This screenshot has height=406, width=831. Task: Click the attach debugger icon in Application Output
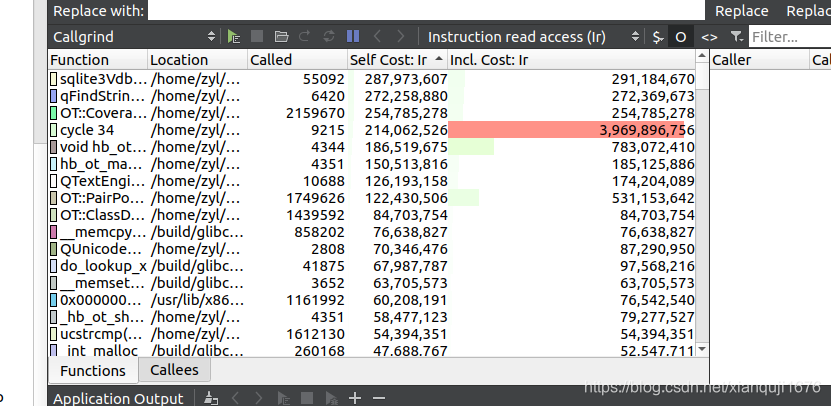(x=332, y=398)
